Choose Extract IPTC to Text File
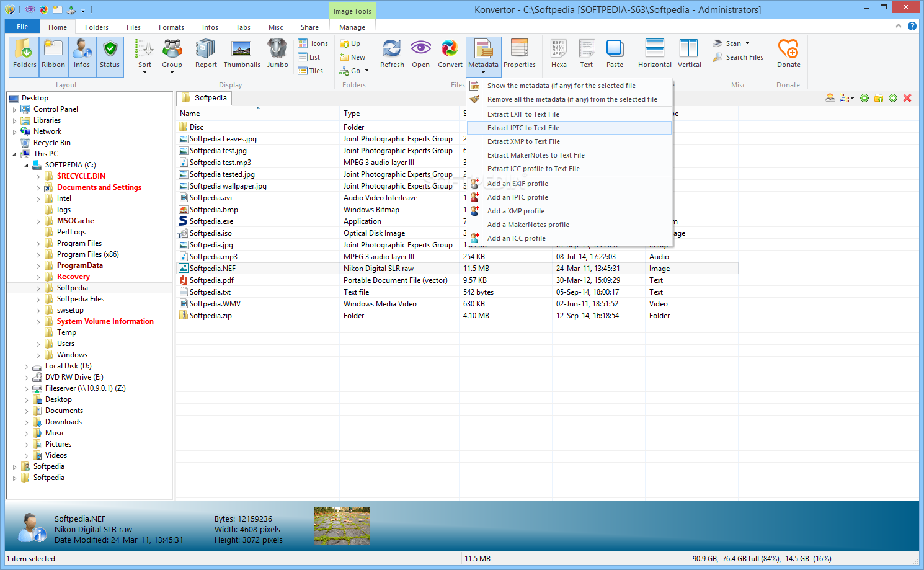This screenshot has width=924, height=570. 569,128
